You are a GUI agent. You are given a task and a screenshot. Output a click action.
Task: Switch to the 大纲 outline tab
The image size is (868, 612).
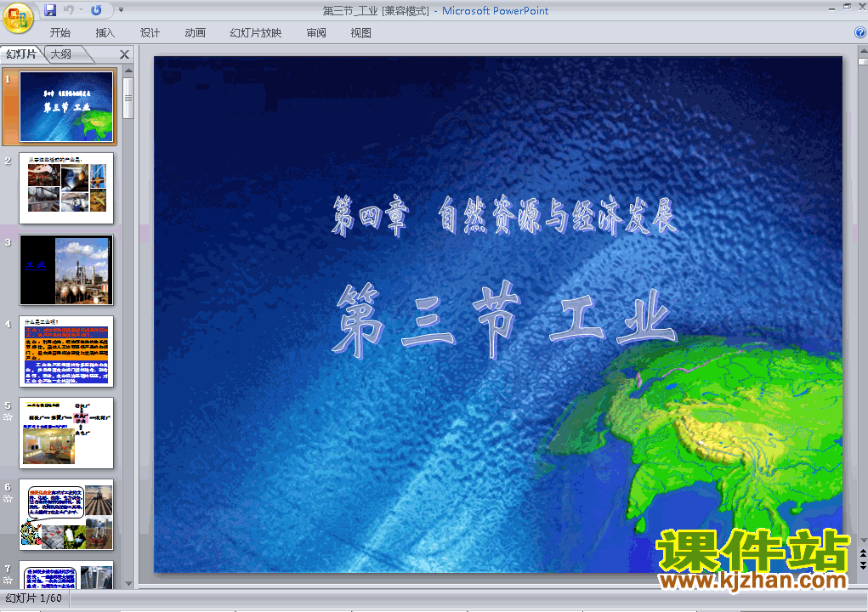[61, 54]
